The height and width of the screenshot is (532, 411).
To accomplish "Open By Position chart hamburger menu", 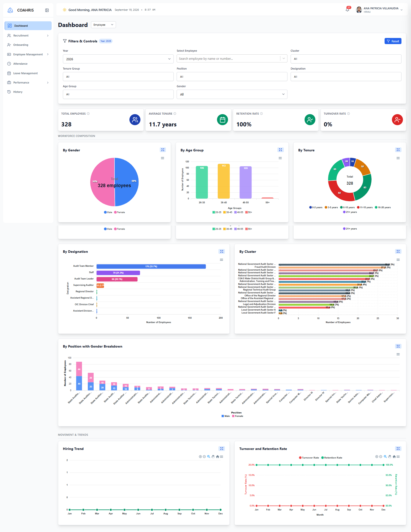I will click(398, 354).
